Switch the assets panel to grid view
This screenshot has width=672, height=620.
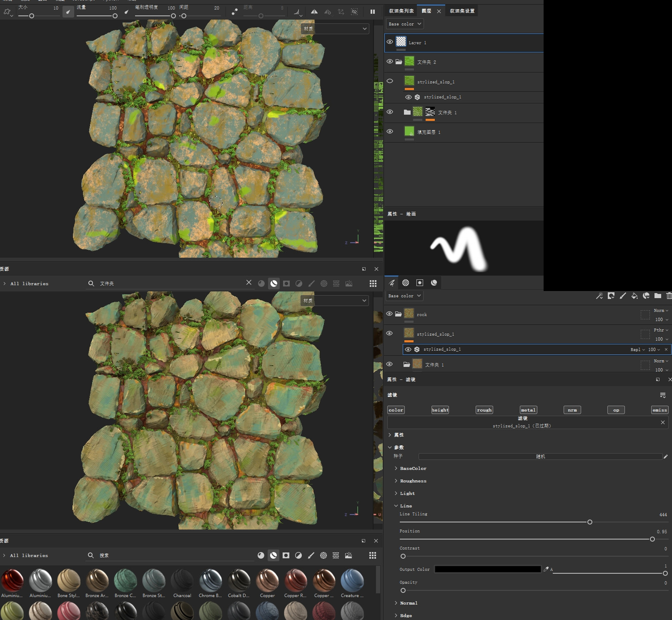(372, 283)
